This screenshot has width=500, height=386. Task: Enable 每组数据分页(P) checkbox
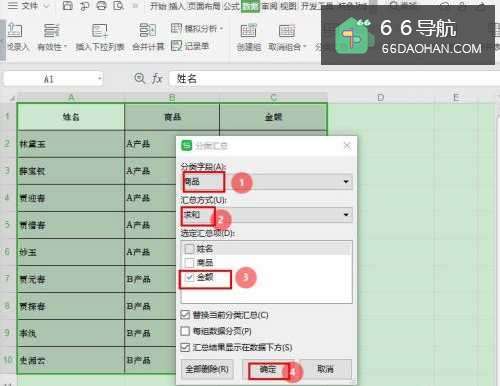185,331
